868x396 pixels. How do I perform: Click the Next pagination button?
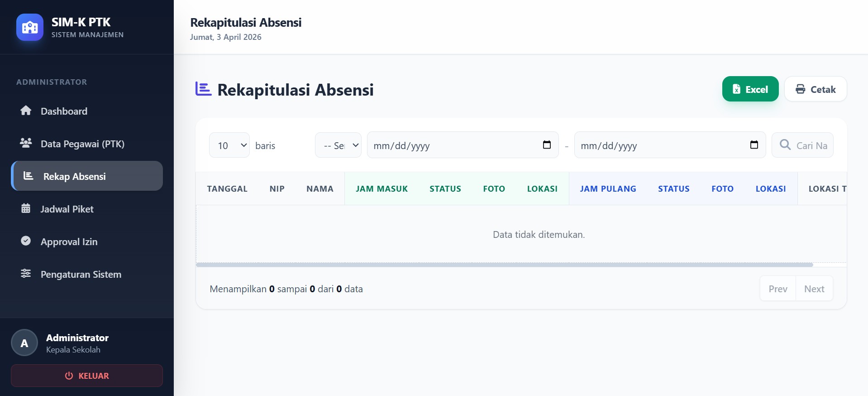coord(814,289)
